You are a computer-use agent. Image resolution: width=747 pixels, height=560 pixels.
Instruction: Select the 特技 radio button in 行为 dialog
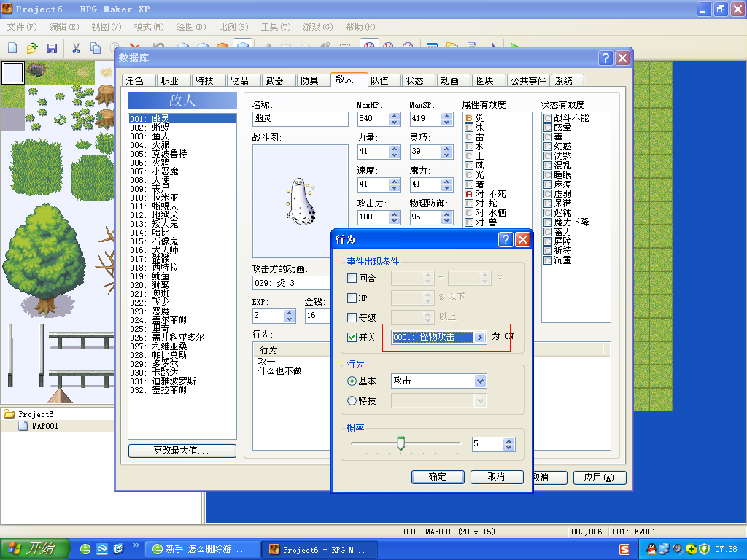tap(352, 400)
